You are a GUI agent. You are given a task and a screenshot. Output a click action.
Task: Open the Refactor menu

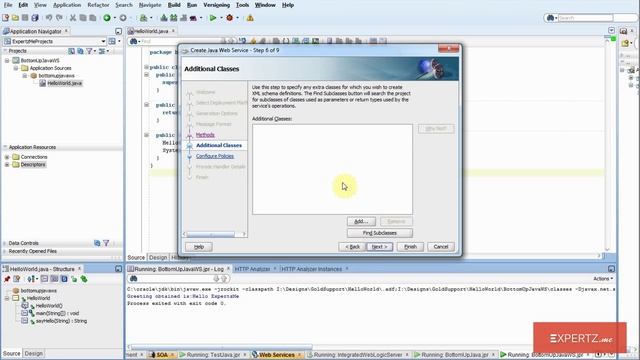click(98, 5)
